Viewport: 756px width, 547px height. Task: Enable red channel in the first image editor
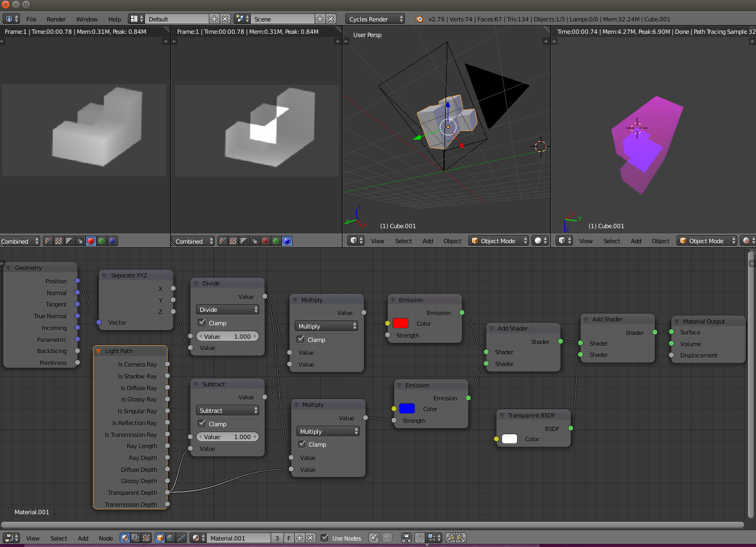tap(91, 241)
